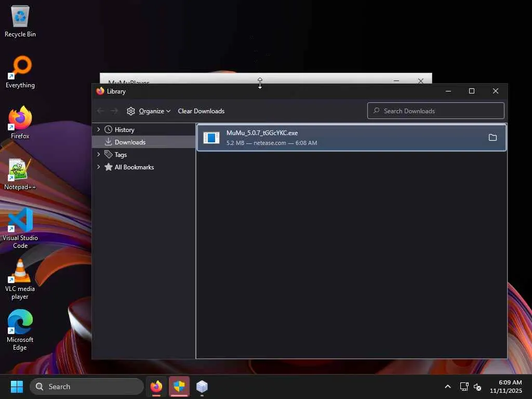Open network status tray icon

[464, 387]
